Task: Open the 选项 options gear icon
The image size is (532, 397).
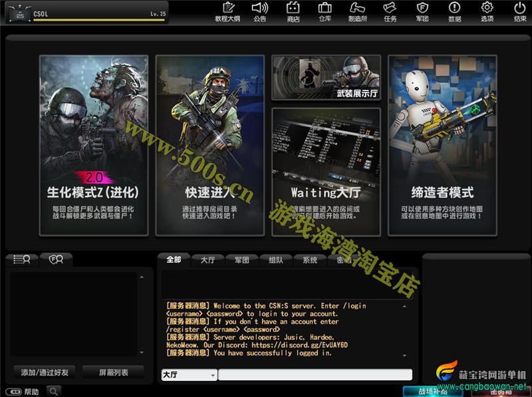Action: click(487, 11)
